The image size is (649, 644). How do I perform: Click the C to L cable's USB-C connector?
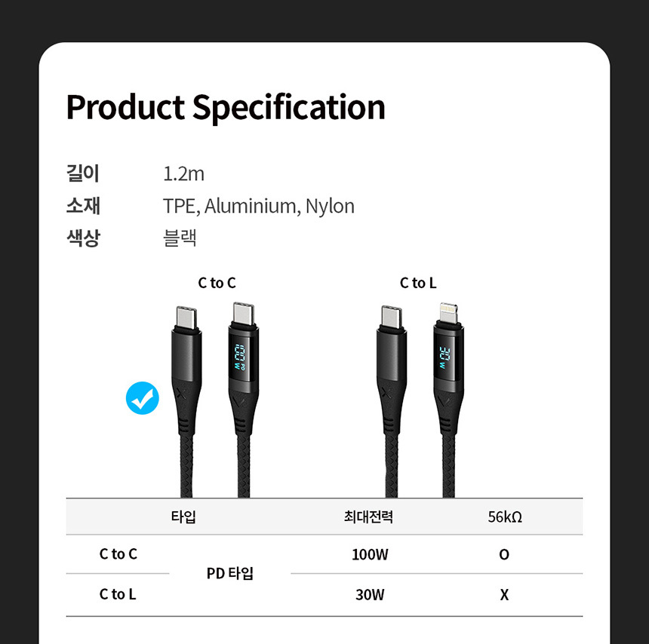392,354
